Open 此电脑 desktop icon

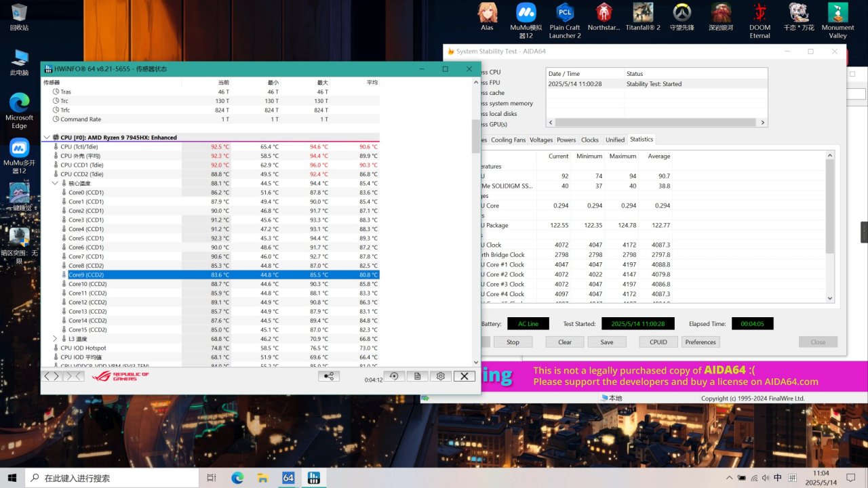19,62
